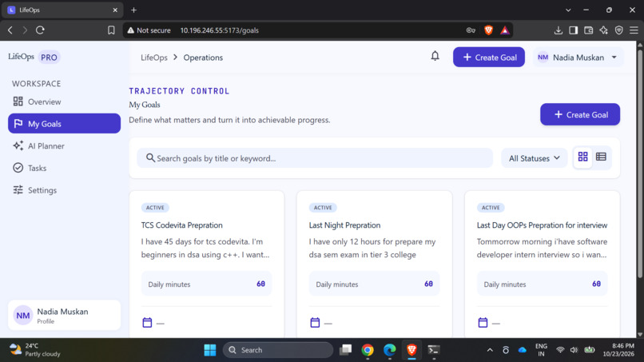Image resolution: width=644 pixels, height=362 pixels.
Task: Switch to grid view of goals
Action: pos(582,157)
